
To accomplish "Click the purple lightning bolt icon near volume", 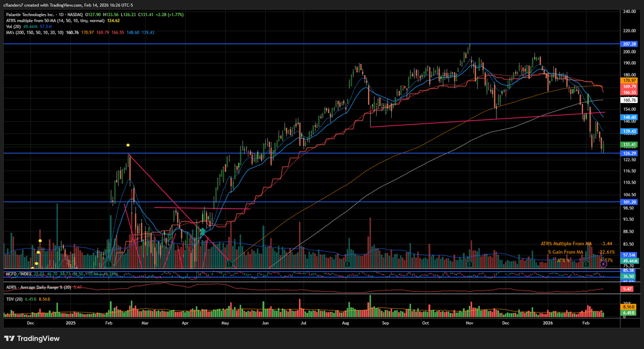I will click(603, 264).
